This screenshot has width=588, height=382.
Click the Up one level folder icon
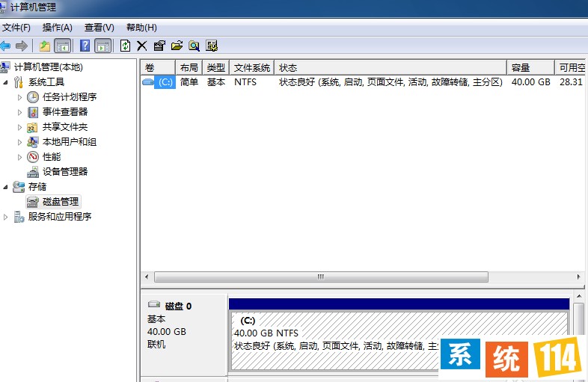point(45,46)
